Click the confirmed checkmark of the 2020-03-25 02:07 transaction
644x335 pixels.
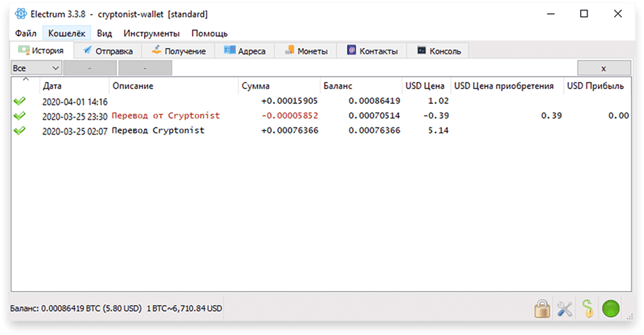pyautogui.click(x=19, y=130)
